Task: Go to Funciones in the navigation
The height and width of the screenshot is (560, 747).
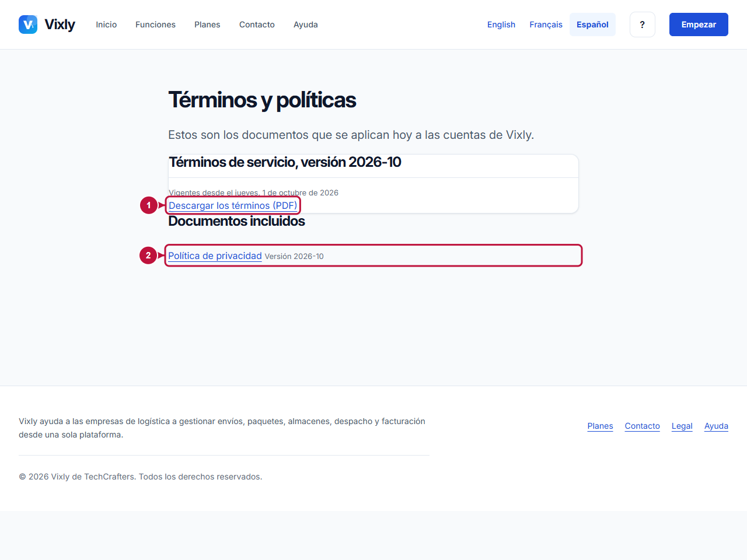Action: [x=155, y=24]
